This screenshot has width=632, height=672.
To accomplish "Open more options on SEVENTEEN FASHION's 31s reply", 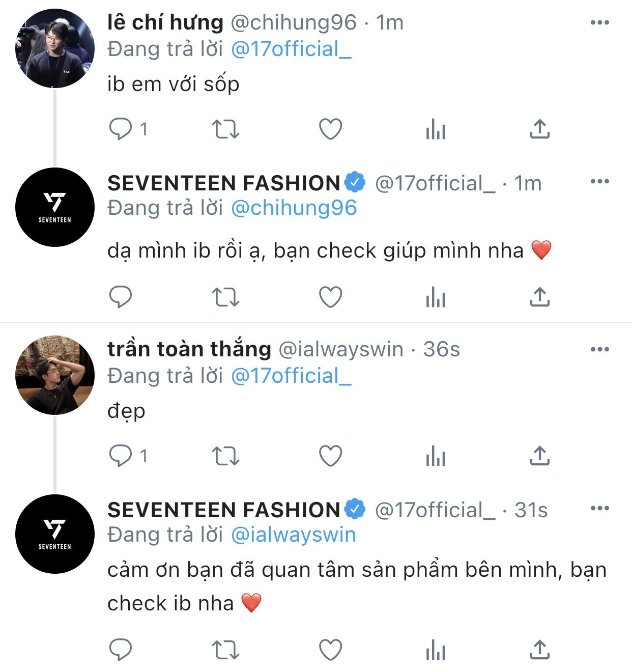I will coord(599,508).
